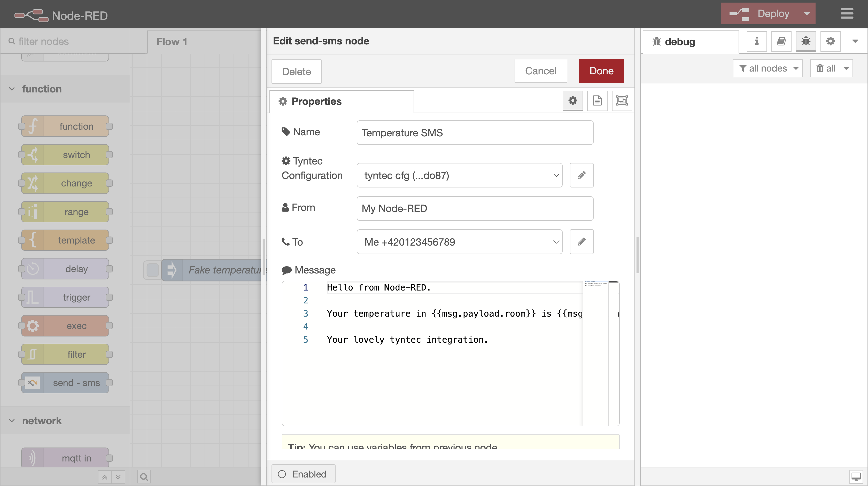
Task: Toggle the Enabled node state button
Action: tap(303, 474)
